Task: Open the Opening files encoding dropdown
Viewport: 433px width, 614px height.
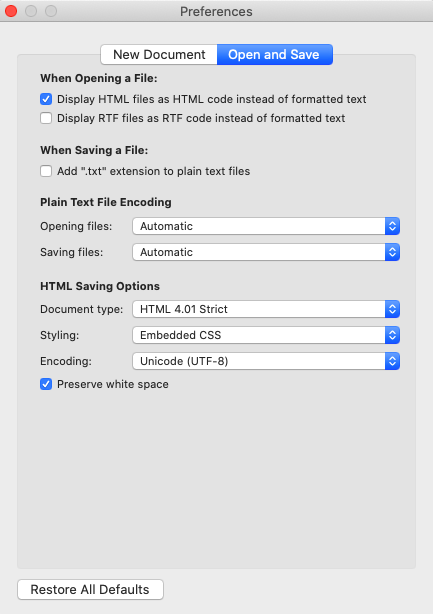Action: (x=266, y=226)
